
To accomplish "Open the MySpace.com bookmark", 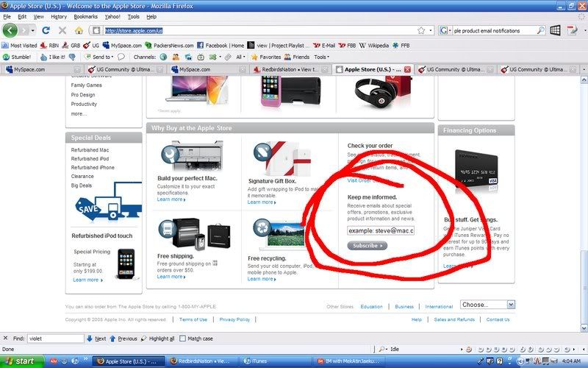I will click(122, 46).
